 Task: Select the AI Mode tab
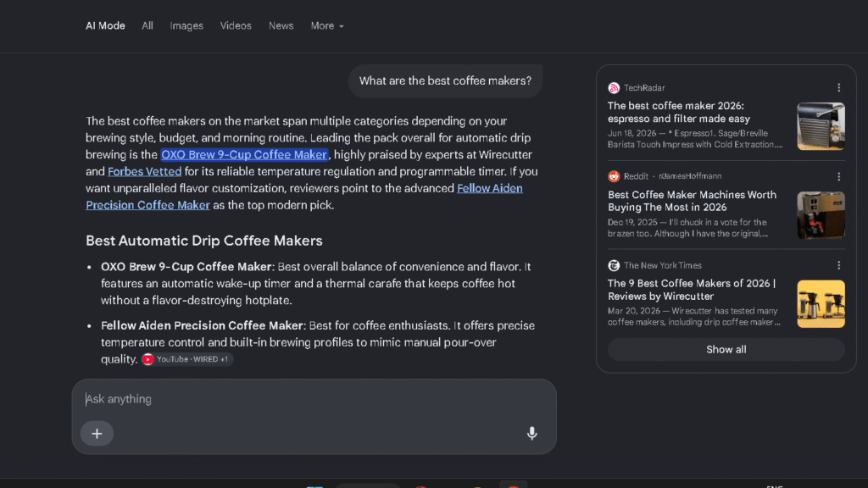click(x=105, y=26)
